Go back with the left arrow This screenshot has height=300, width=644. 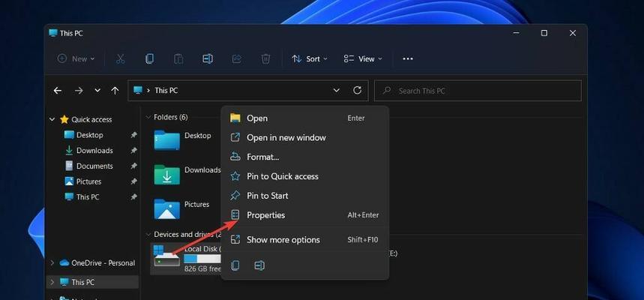coord(58,91)
